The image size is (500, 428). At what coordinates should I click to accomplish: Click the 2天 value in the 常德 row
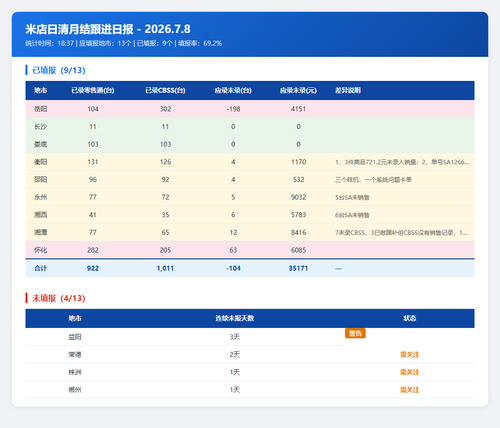pyautogui.click(x=235, y=355)
